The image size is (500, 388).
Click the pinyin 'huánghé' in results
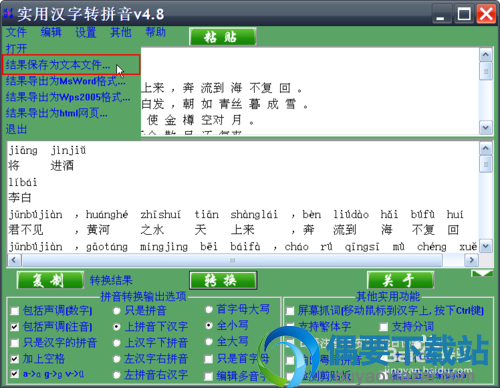point(107,214)
